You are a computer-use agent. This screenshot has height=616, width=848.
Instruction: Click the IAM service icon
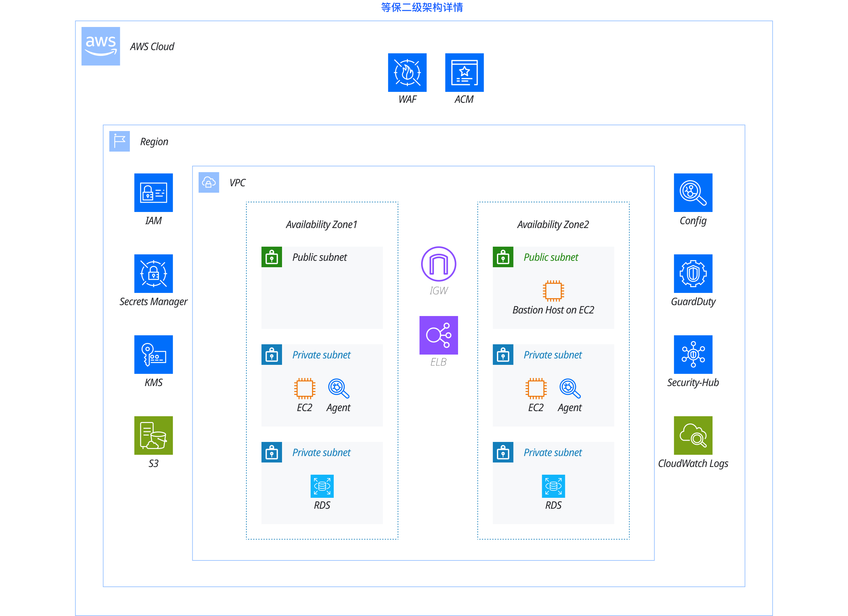coord(153,192)
